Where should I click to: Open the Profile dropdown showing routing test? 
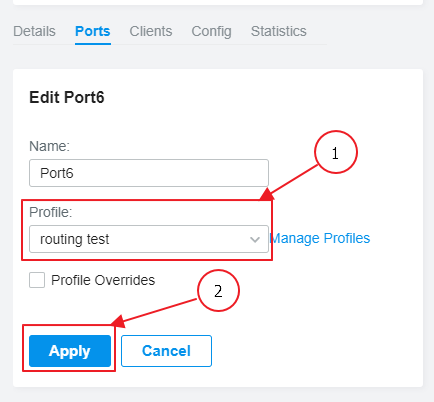coord(149,239)
